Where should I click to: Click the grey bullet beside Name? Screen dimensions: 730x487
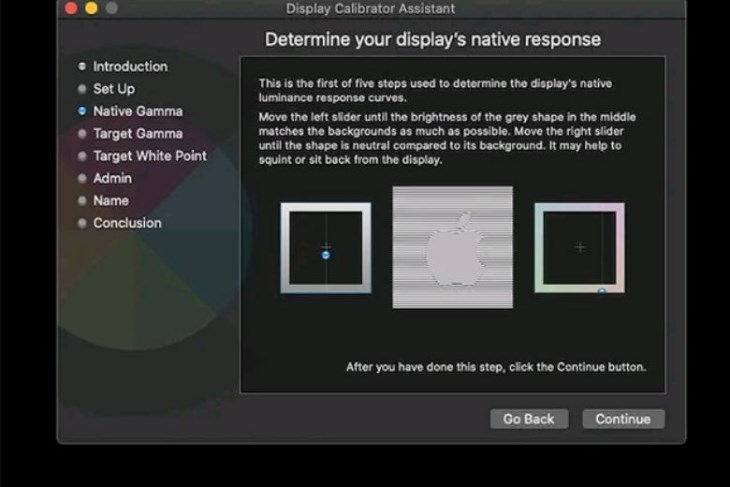(82, 201)
